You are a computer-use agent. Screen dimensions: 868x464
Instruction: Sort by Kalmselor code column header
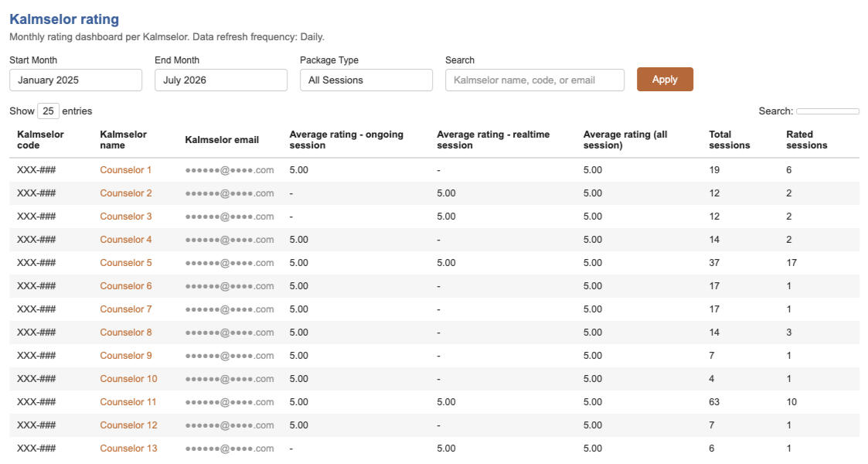(x=40, y=139)
